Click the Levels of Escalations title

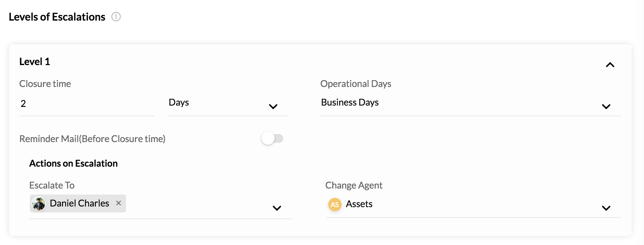(57, 17)
